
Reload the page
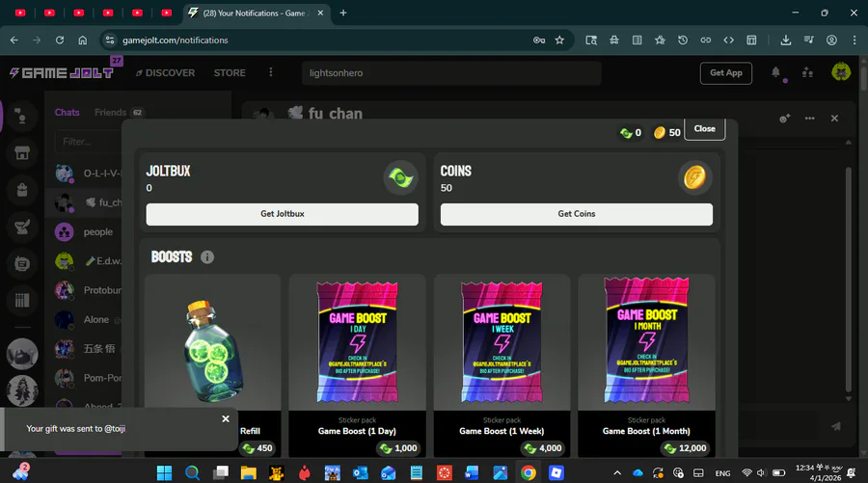coord(60,40)
